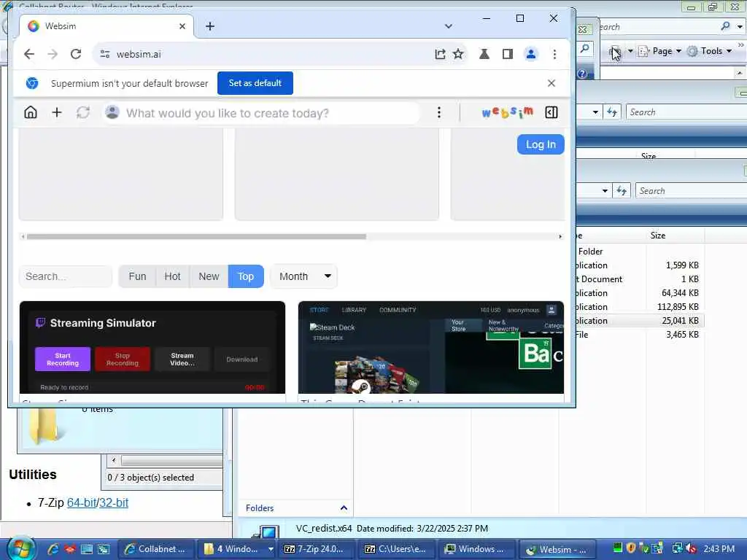This screenshot has width=747, height=560.
Task: Open the Month time range dropdown
Action: pos(304,276)
